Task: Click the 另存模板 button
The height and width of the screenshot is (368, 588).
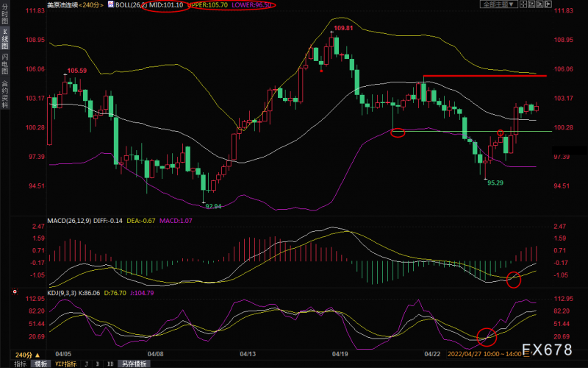Action: [135, 364]
